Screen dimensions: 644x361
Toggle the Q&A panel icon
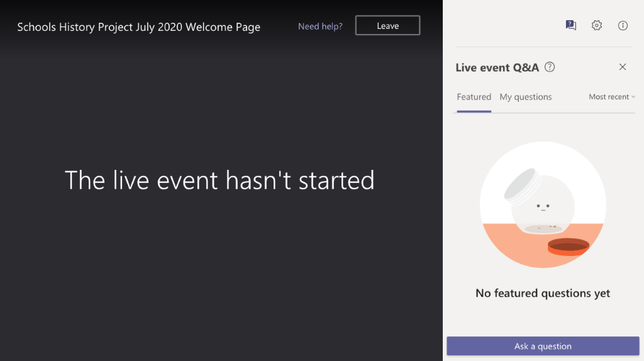tap(570, 25)
